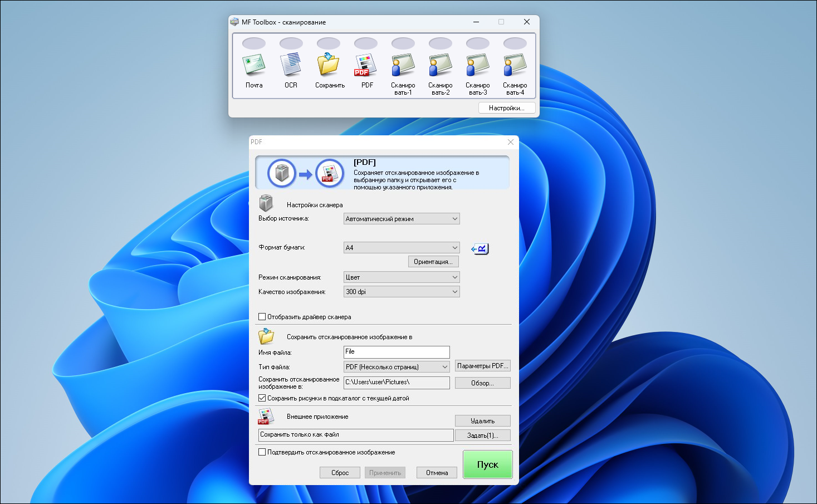Click the Обзор... browse button
Viewport: 817px width, 504px height.
482,383
